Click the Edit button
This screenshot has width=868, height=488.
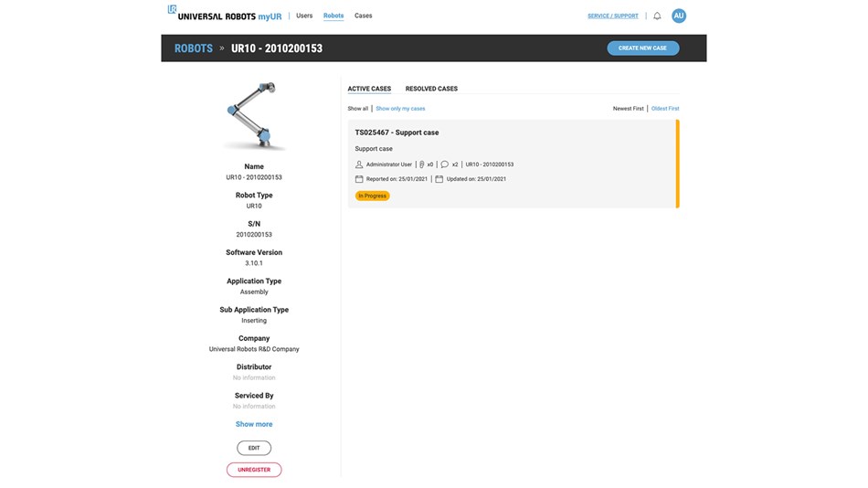coord(253,448)
